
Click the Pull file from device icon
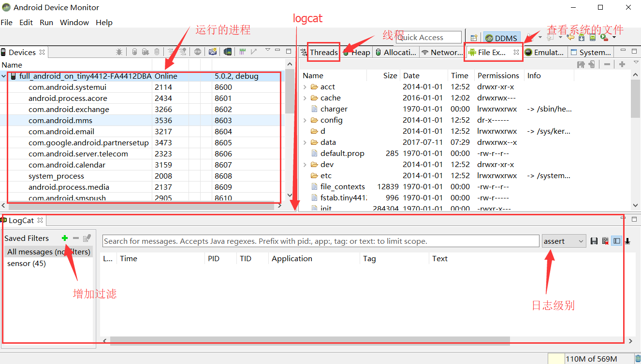tap(581, 64)
